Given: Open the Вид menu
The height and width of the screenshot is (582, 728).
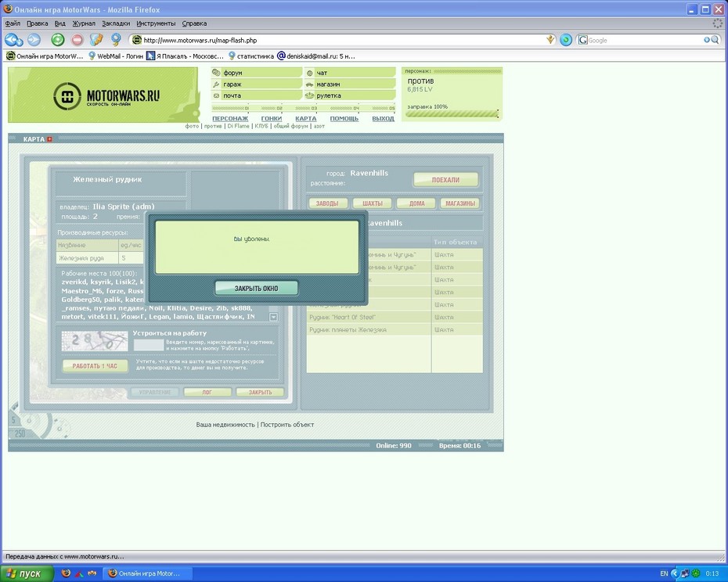Looking at the screenshot, I should [x=60, y=23].
